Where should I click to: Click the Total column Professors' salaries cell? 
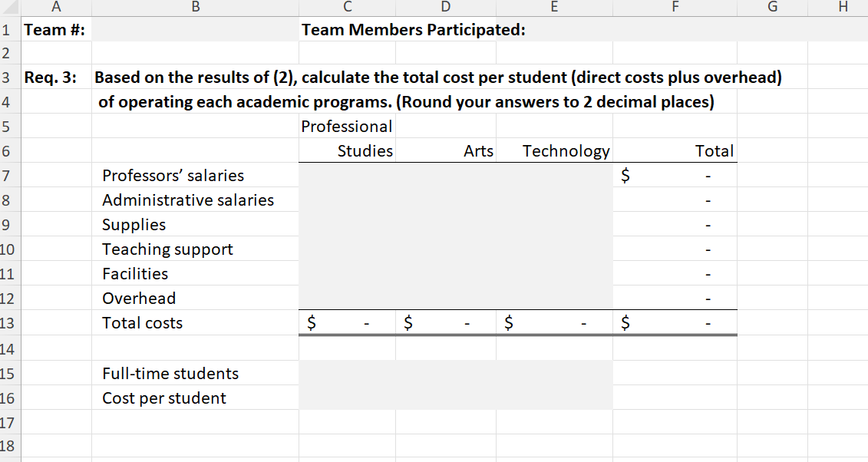click(675, 176)
